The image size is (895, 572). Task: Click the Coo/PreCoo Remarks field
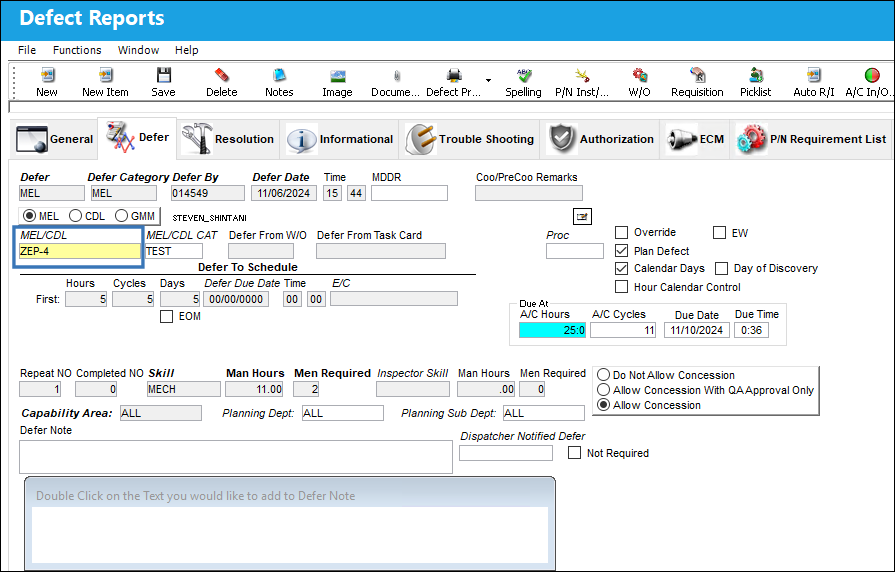(529, 194)
